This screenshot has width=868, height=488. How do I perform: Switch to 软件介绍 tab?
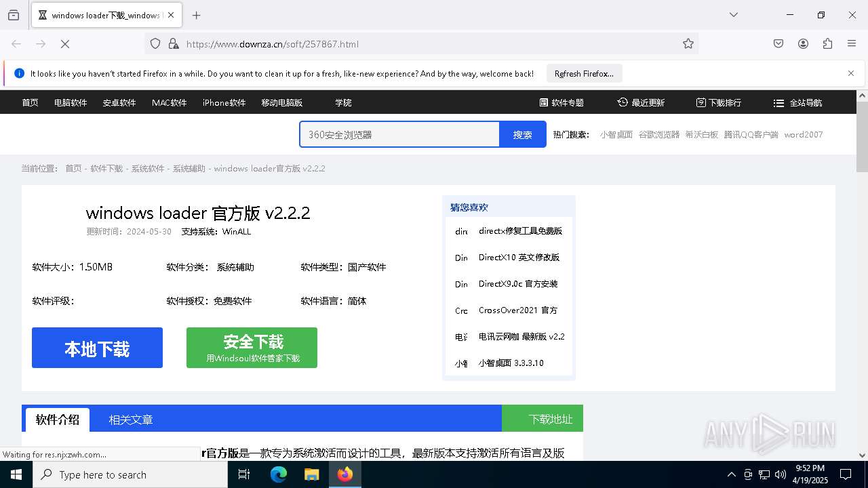(58, 420)
